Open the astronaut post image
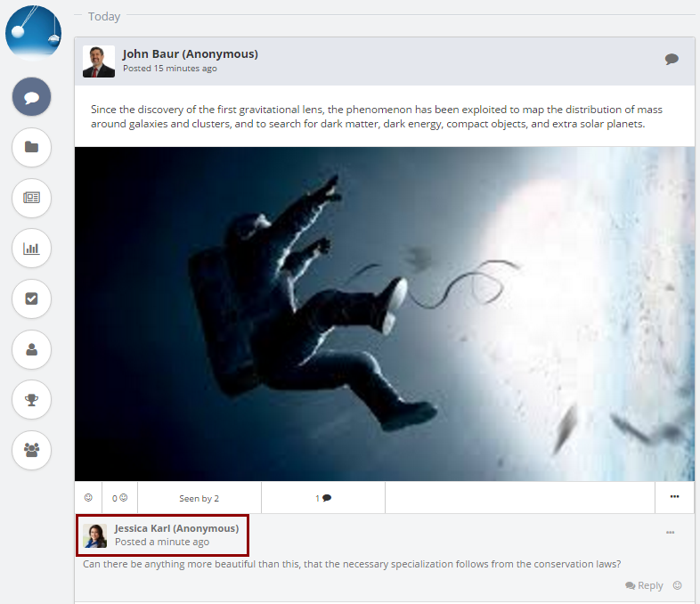This screenshot has height=604, width=700. [385, 314]
